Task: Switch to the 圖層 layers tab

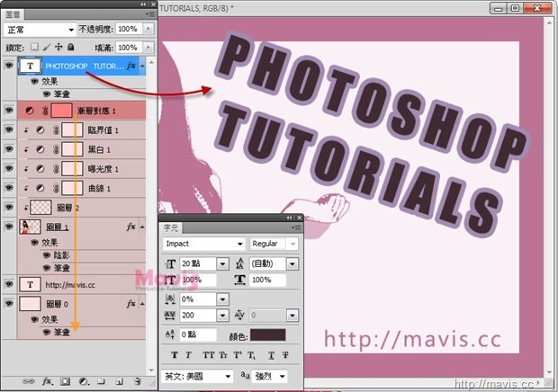Action: [x=13, y=14]
